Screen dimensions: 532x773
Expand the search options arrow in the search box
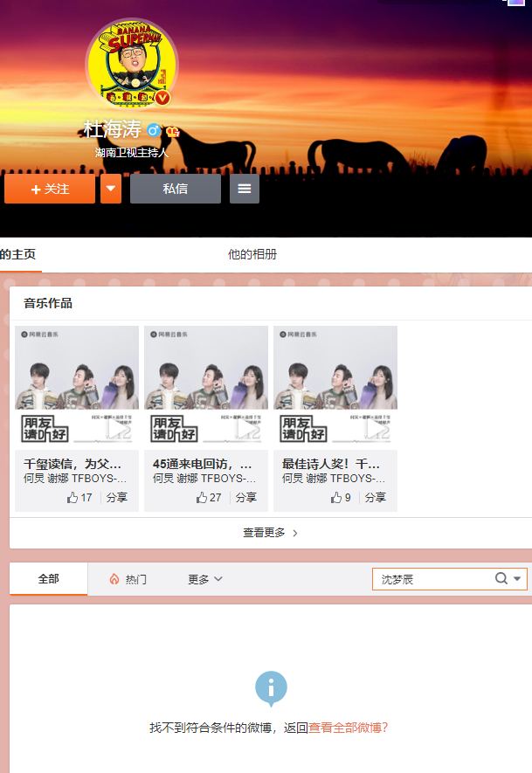(517, 579)
